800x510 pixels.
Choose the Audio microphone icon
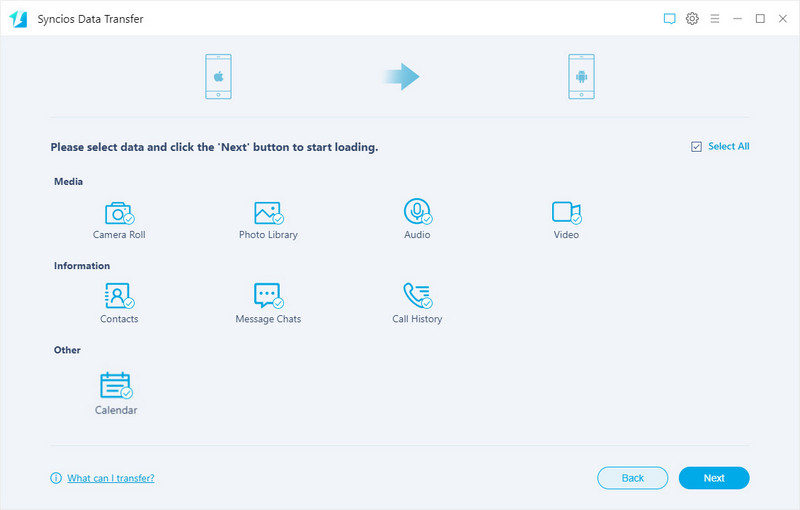click(x=416, y=211)
